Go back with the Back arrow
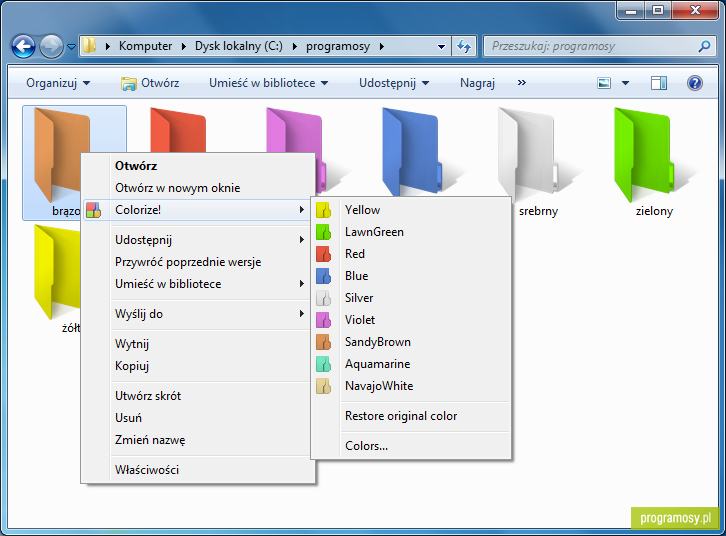This screenshot has width=726, height=536. coord(23,46)
